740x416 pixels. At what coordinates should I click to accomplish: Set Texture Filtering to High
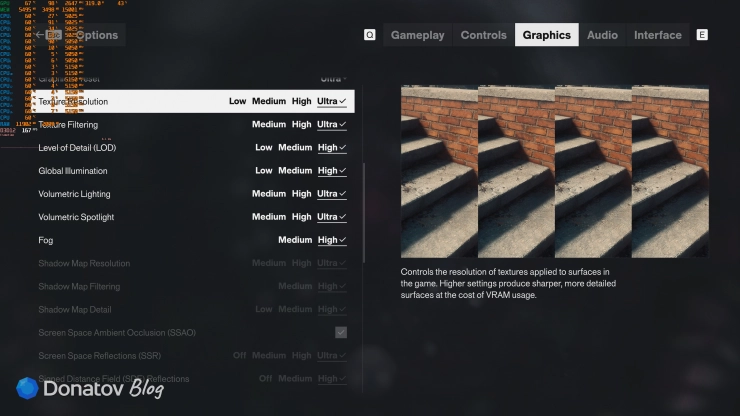coord(301,124)
